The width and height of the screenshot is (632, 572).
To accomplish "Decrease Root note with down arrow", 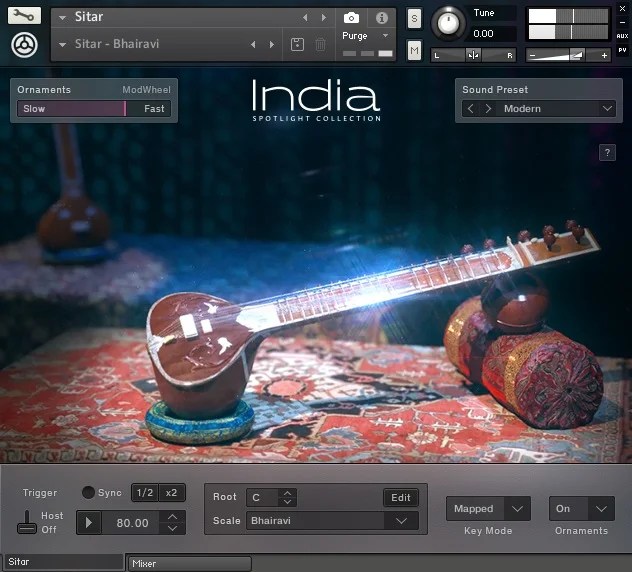I will tap(287, 502).
